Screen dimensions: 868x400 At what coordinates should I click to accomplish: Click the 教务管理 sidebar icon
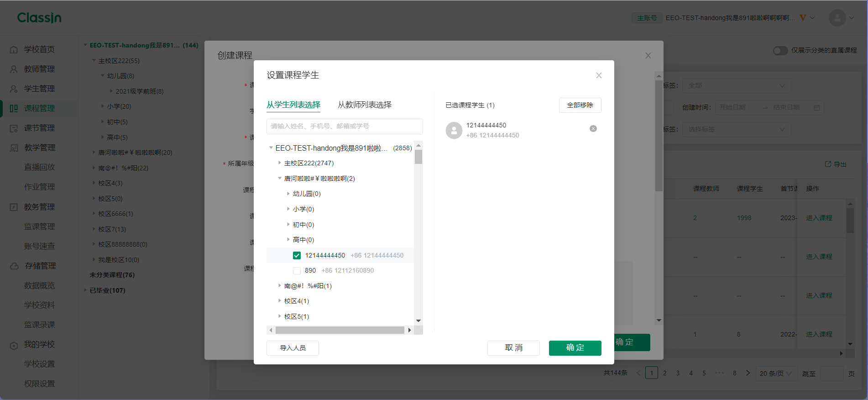click(x=14, y=207)
